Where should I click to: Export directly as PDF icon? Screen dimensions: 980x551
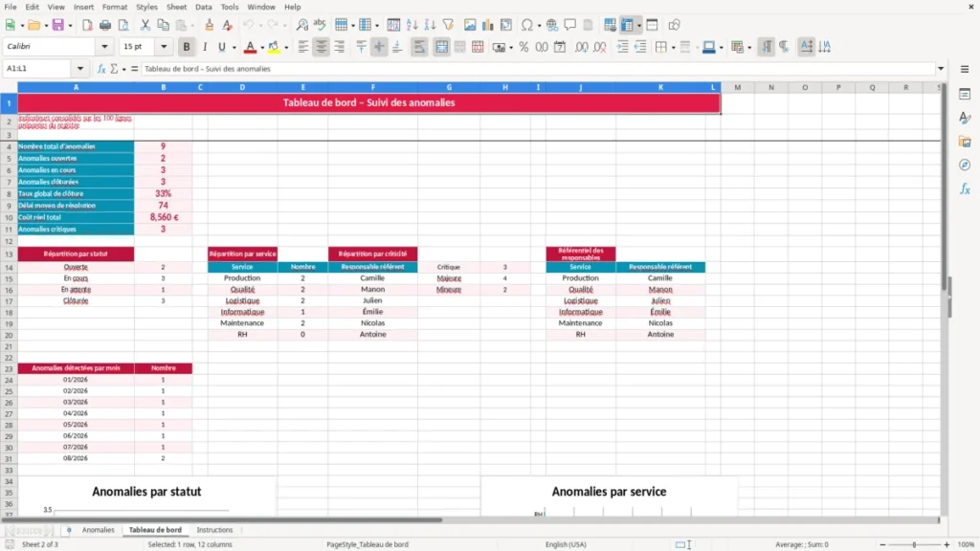click(87, 25)
